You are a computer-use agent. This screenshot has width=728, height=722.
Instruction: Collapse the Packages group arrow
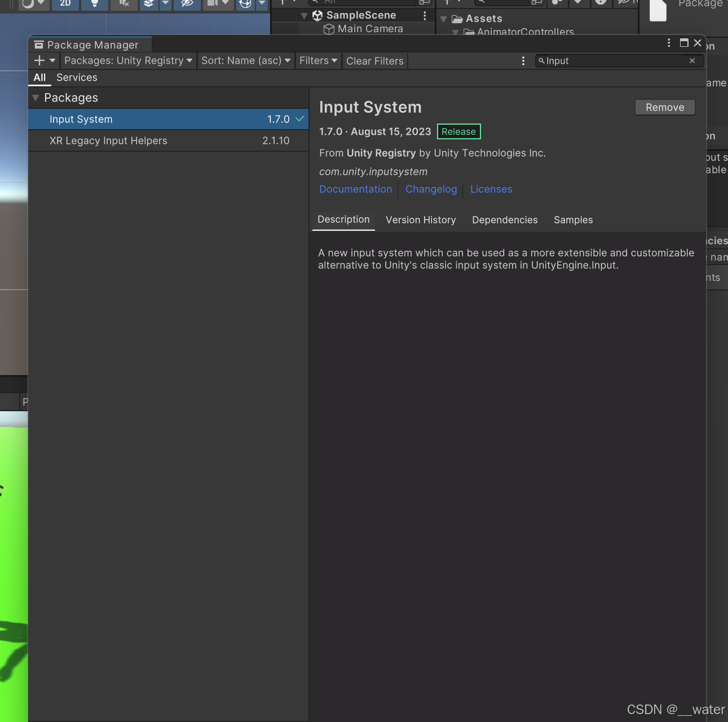point(36,98)
